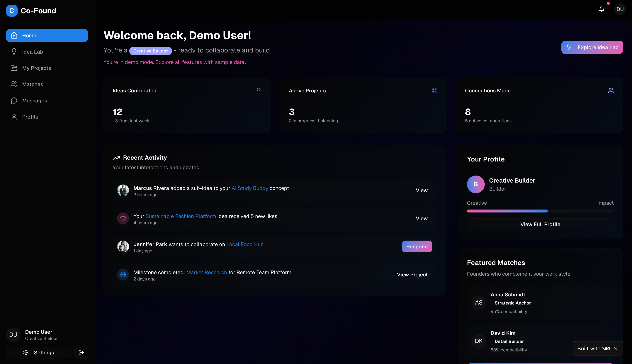Viewport: 632px width, 364px height.
Task: Click View Full Profile button
Action: (x=540, y=224)
